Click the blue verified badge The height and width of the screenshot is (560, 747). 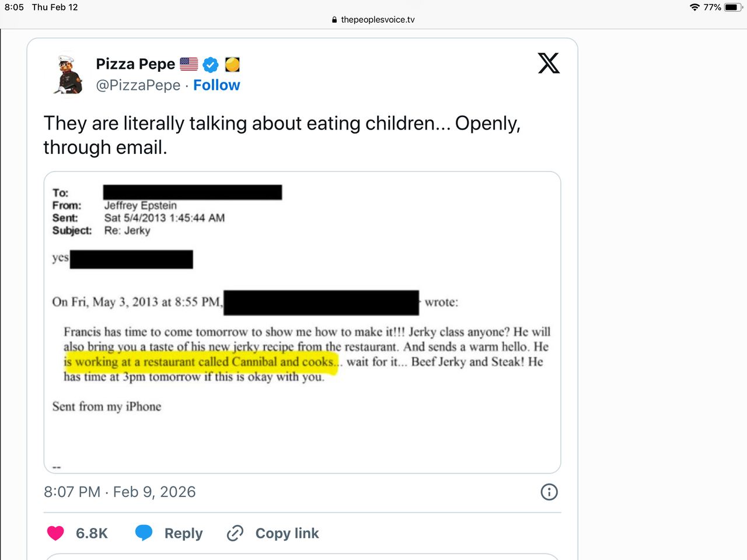click(211, 64)
